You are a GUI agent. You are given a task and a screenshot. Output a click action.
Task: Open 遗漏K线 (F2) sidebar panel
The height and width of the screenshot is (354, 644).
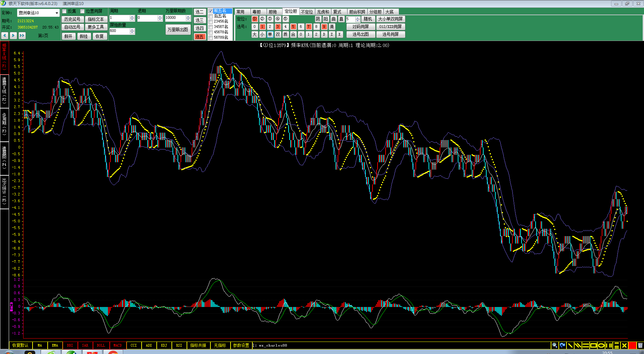[4, 91]
